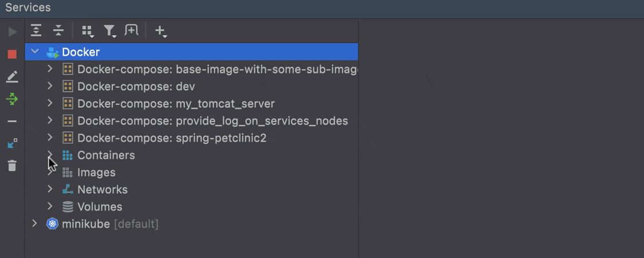Expand Docker-compose: spring-petclinic2 node
644x258 pixels.
[50, 138]
